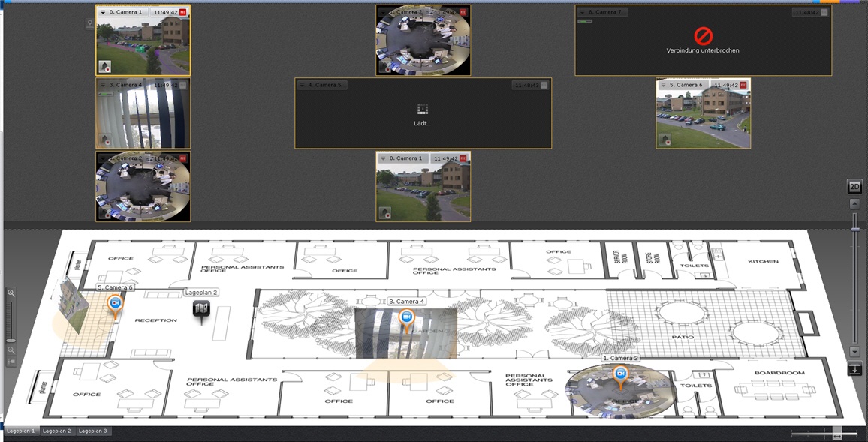This screenshot has height=442, width=868.
Task: Click the up arrow below the 2D button
Action: pos(854,204)
